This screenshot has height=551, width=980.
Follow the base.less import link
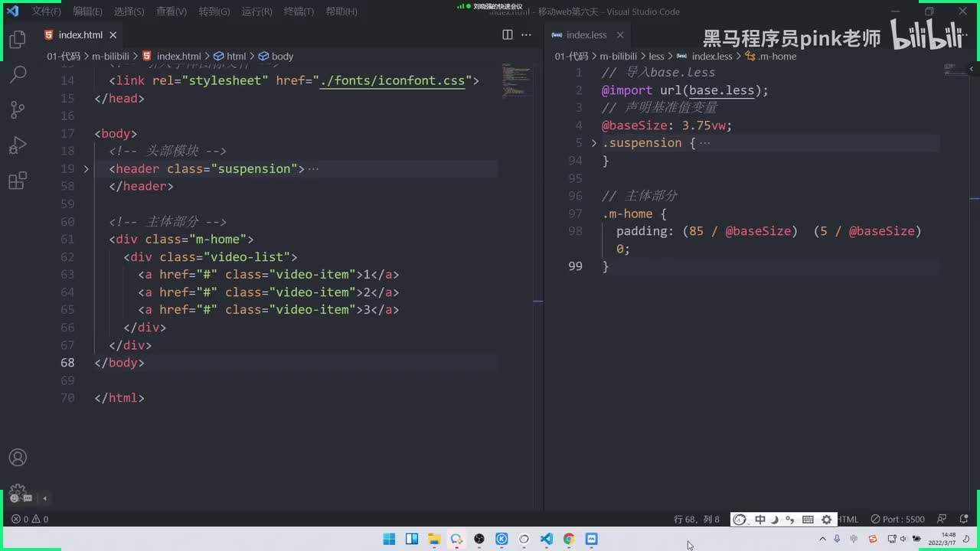[721, 90]
